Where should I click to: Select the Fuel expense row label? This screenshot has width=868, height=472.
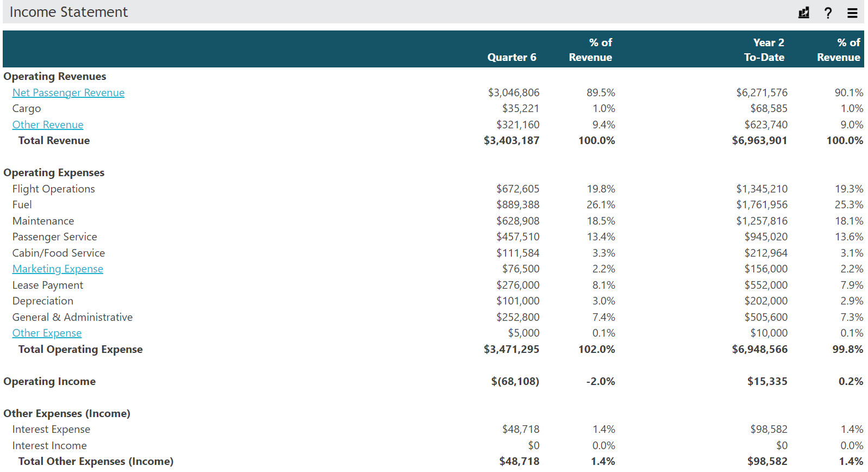point(22,204)
